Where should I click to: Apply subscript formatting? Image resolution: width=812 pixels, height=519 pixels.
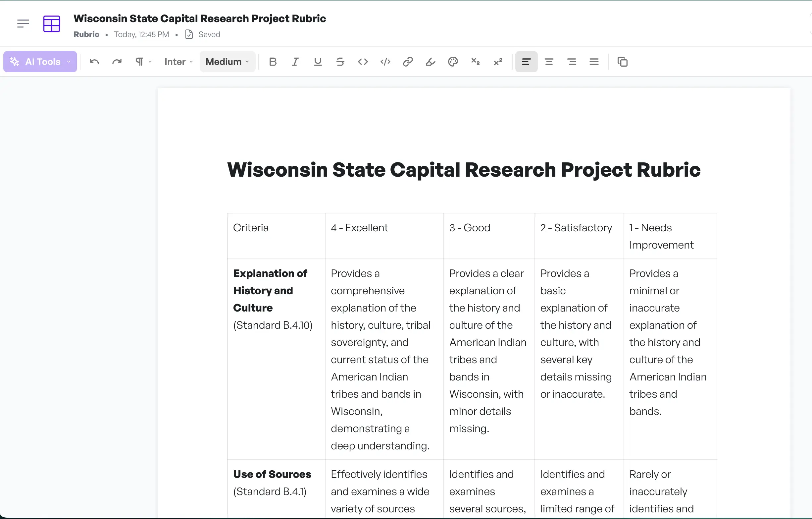pos(476,62)
